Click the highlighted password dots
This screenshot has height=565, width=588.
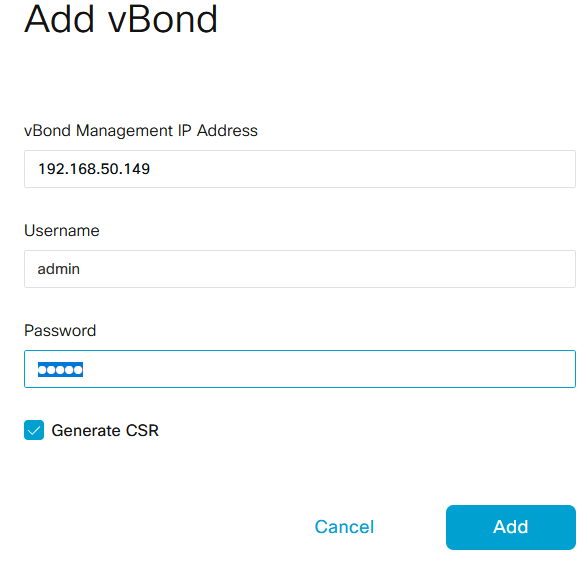pos(60,370)
